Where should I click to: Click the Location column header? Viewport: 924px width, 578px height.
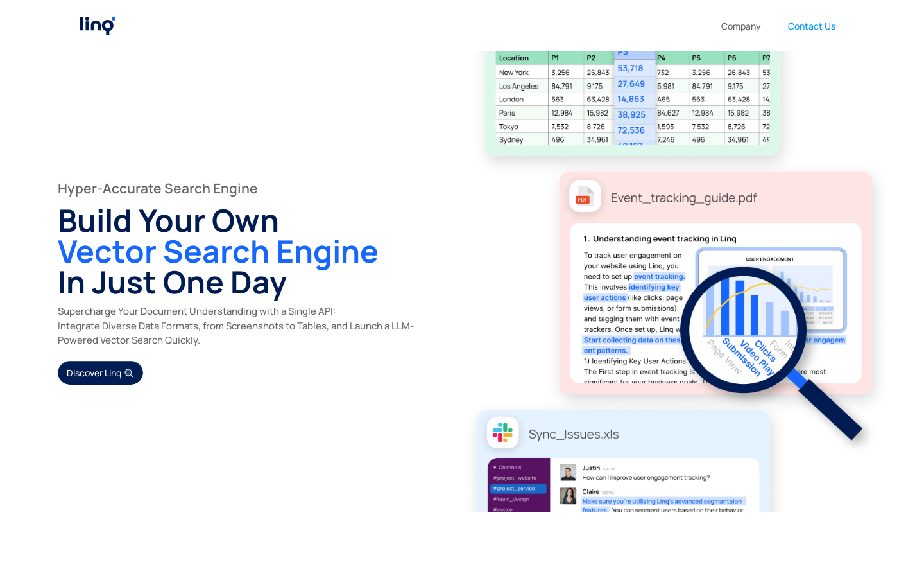coord(514,58)
